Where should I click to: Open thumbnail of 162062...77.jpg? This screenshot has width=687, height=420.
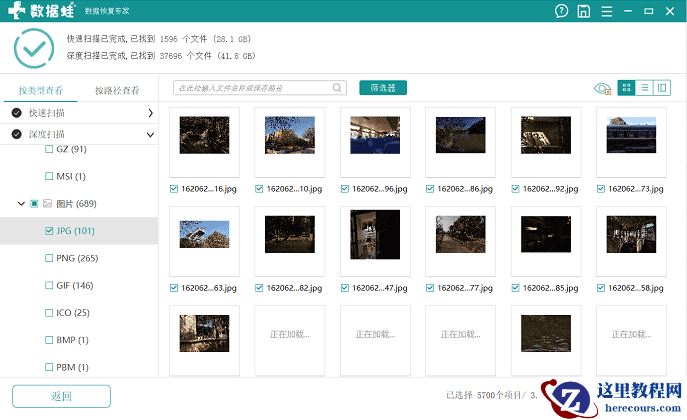coord(460,234)
